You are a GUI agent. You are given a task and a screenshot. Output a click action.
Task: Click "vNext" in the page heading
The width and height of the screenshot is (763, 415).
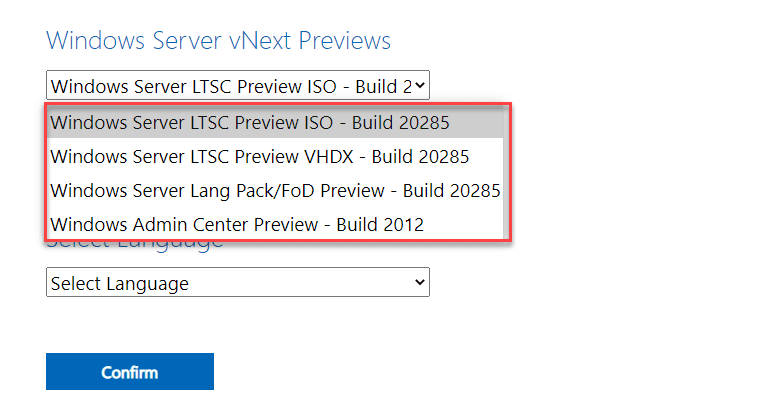240,41
